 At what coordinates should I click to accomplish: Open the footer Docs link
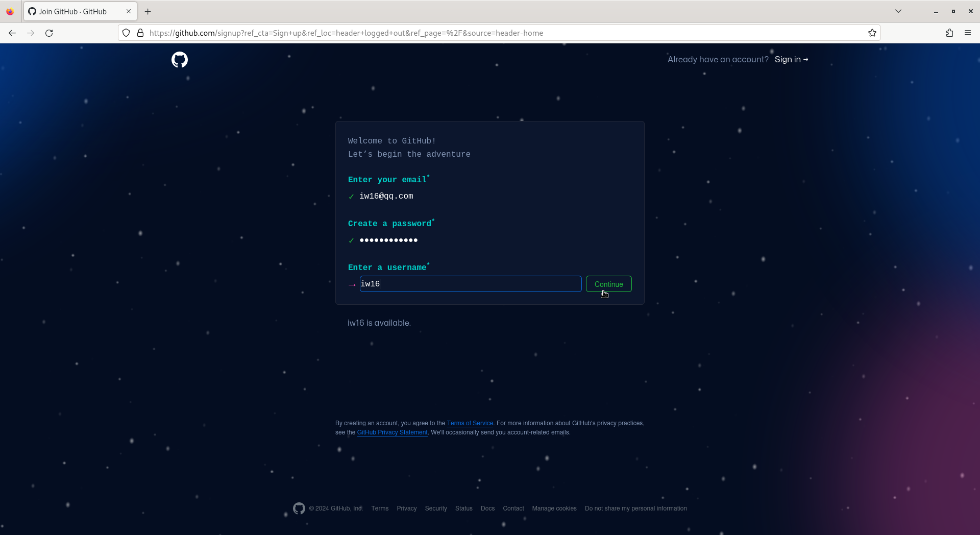pyautogui.click(x=487, y=508)
